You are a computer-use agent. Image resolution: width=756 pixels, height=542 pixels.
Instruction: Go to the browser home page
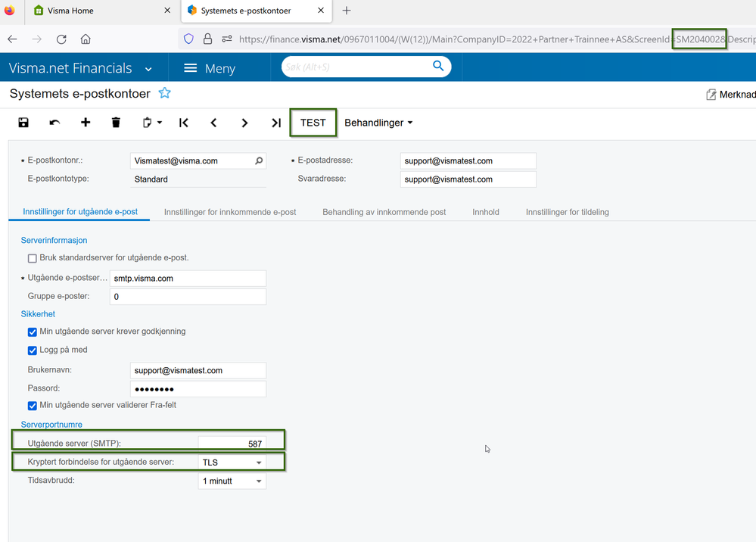pos(86,39)
